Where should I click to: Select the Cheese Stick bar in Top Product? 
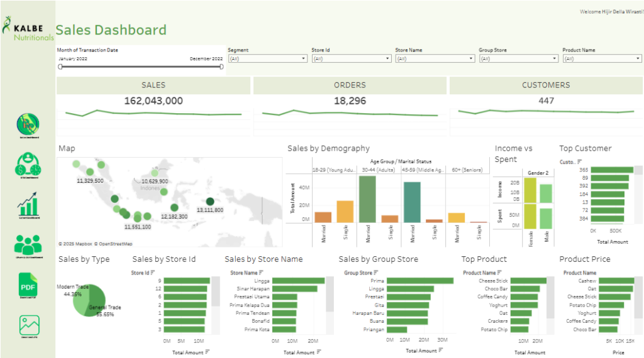coord(528,281)
